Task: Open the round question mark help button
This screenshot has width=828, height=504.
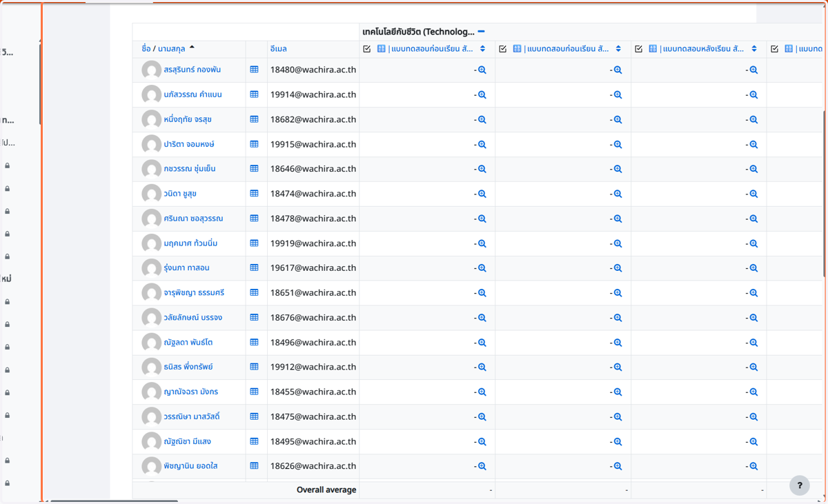Action: 800,485
